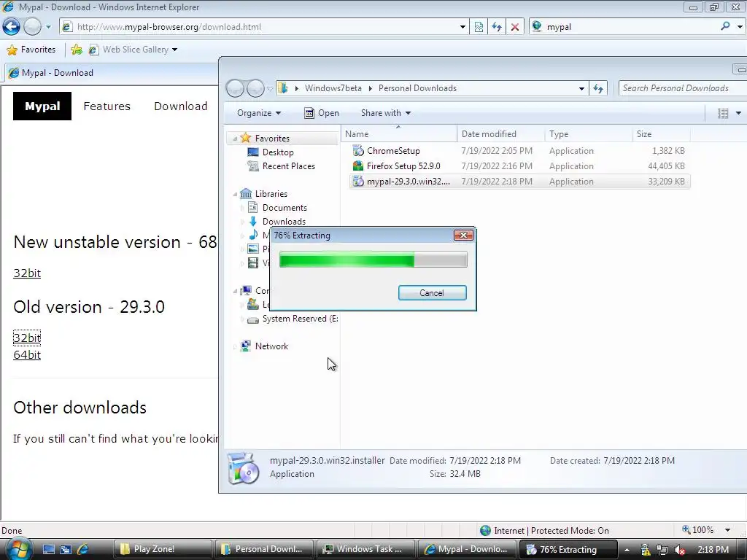Click the Mypal logo on webpage

(42, 106)
